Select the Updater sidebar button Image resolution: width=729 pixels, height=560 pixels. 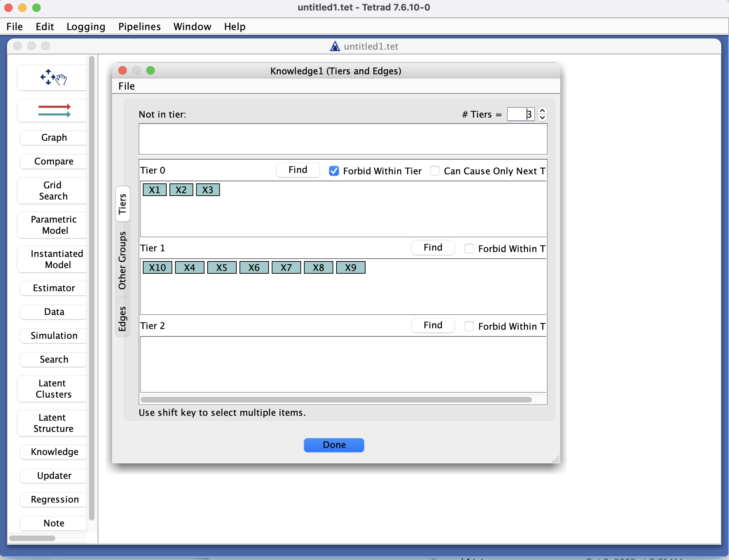click(x=54, y=476)
